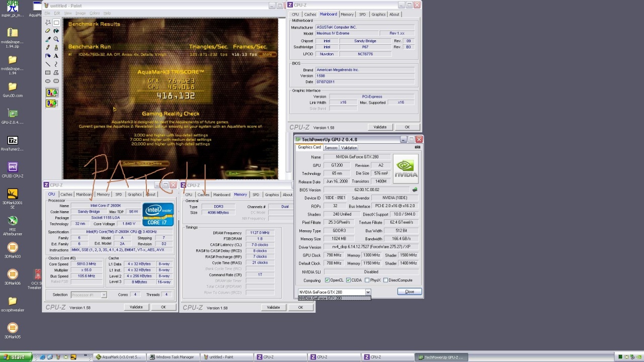This screenshot has width=644, height=362.
Task: Expand the GPU selection dropdown in GPU-Z
Action: [368, 292]
